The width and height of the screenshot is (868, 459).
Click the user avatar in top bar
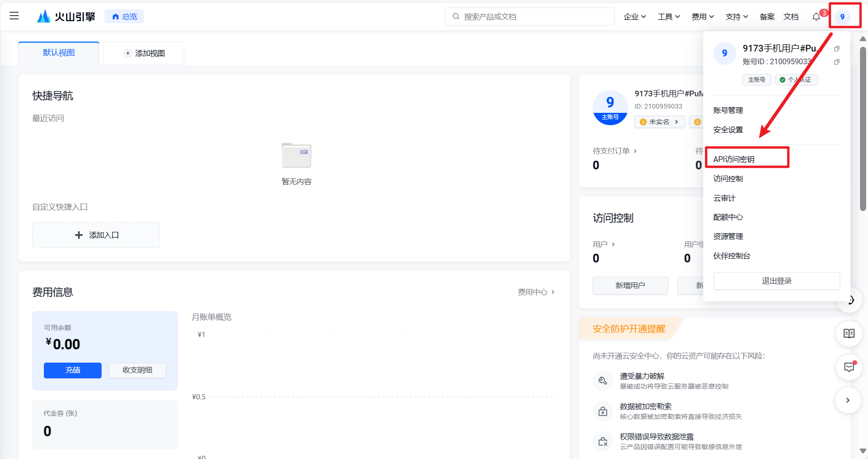point(842,17)
